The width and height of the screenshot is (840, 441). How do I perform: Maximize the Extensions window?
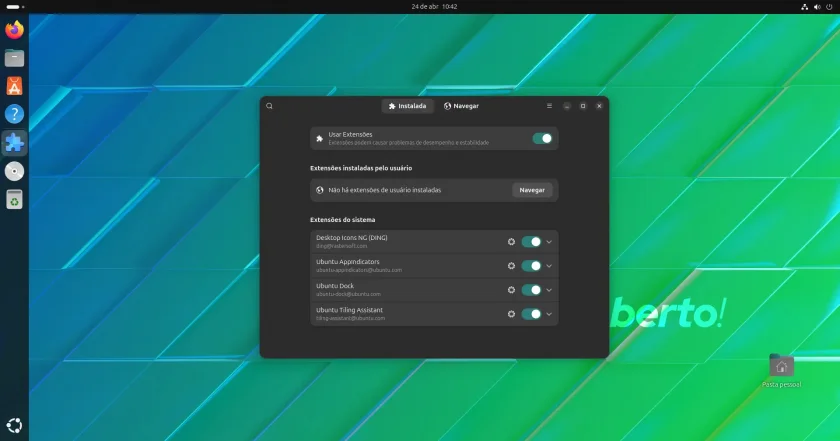pos(583,106)
